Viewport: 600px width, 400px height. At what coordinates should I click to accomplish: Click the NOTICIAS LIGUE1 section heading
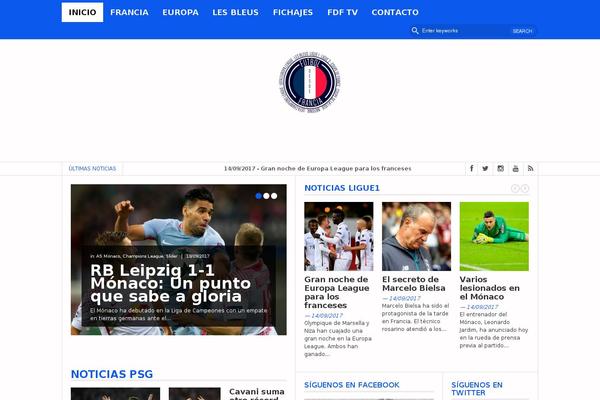(342, 188)
